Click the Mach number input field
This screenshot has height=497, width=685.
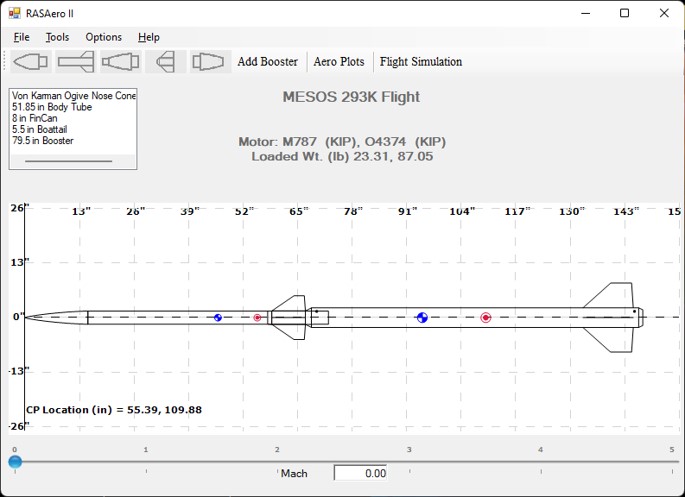(x=360, y=473)
